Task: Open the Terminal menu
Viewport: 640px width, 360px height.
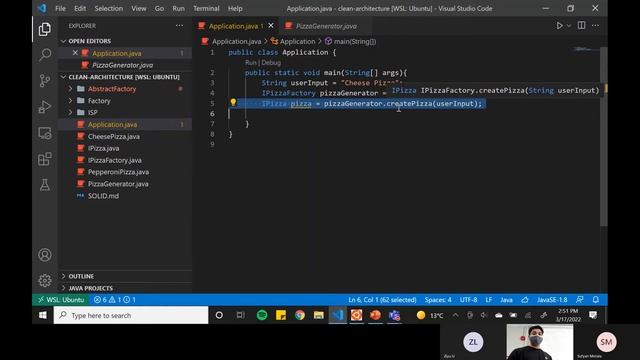Action: [206, 8]
